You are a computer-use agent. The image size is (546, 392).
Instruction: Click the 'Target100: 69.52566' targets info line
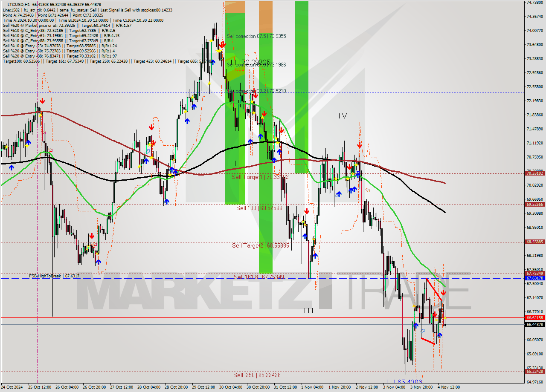(107, 61)
